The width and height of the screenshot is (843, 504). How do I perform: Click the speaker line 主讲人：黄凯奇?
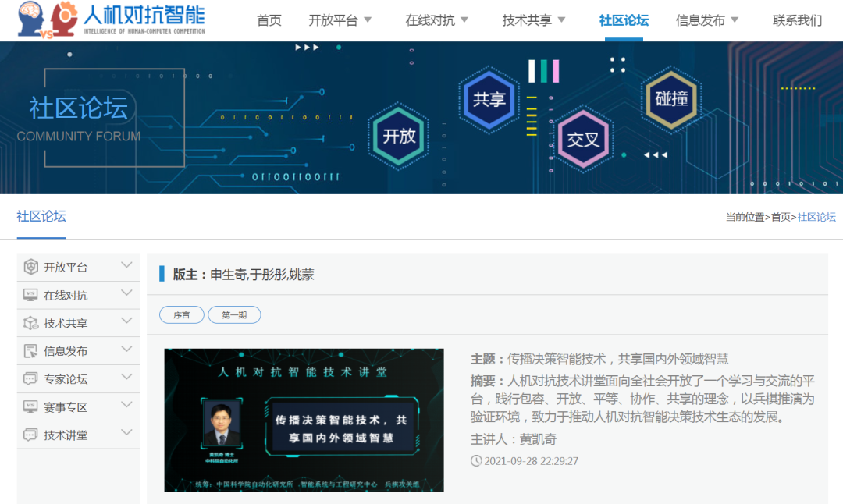(514, 439)
